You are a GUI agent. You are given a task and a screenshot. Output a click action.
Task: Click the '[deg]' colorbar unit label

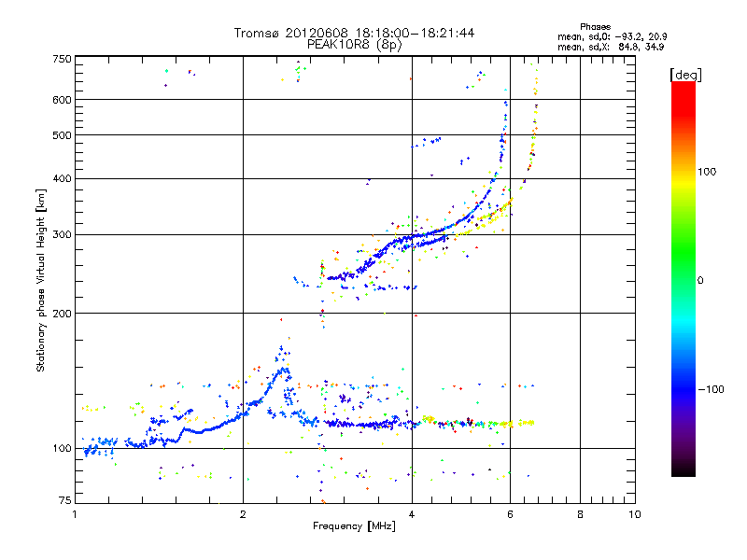pos(685,75)
